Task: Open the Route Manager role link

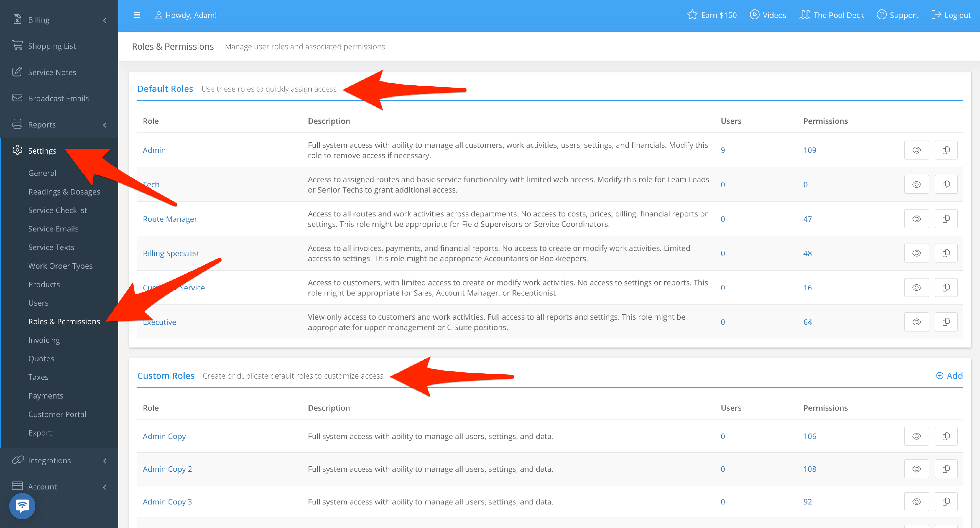Action: (170, 219)
